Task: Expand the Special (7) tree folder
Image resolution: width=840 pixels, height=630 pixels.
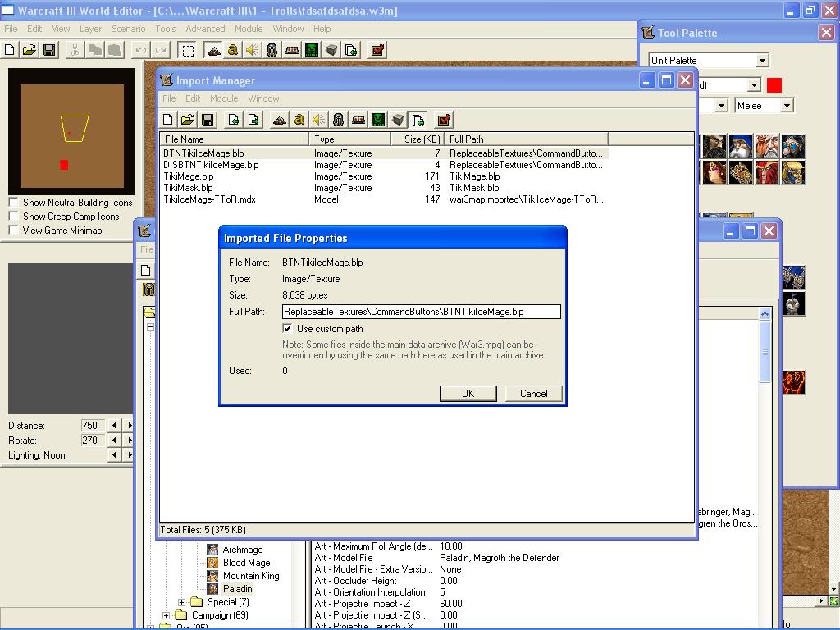Action: 181,602
